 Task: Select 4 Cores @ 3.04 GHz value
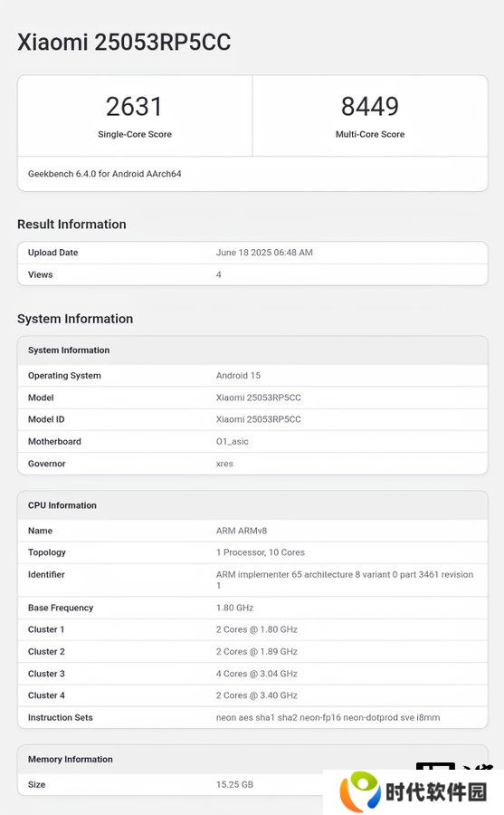pos(257,674)
